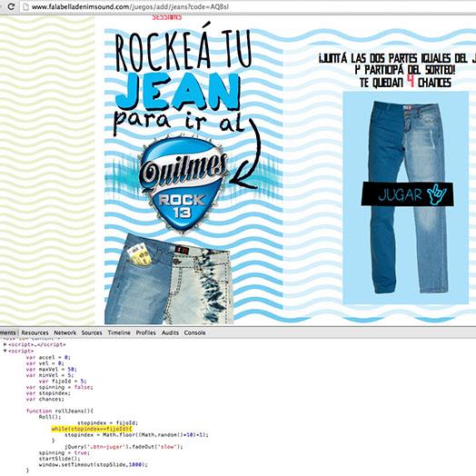Click the page icon in the address bar
The height and width of the screenshot is (476, 476).
point(26,6)
